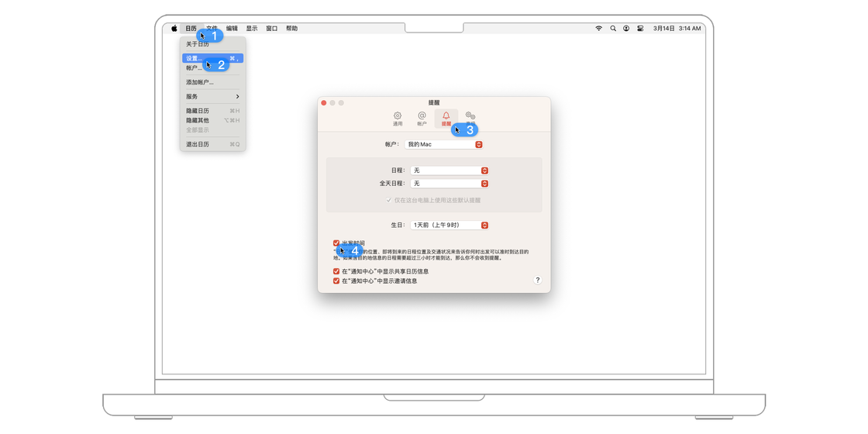Click the user account menu bar icon
Screen dimensions: 868x434
click(626, 28)
